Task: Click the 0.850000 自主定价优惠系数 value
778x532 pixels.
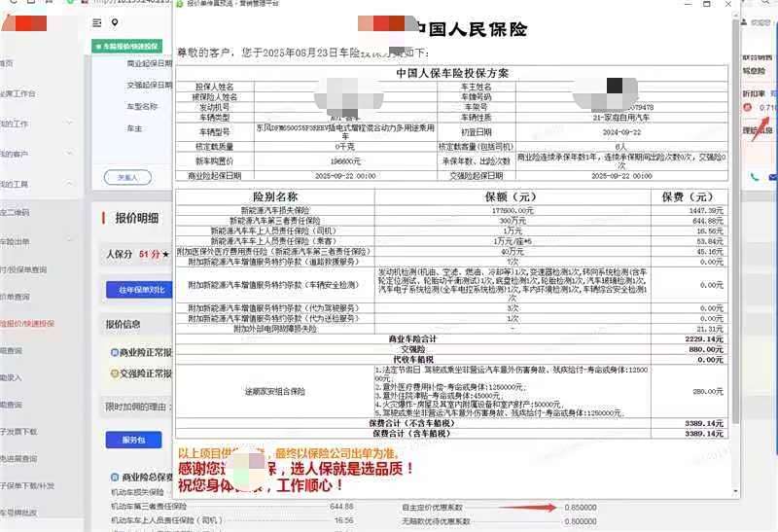Action: [x=581, y=507]
